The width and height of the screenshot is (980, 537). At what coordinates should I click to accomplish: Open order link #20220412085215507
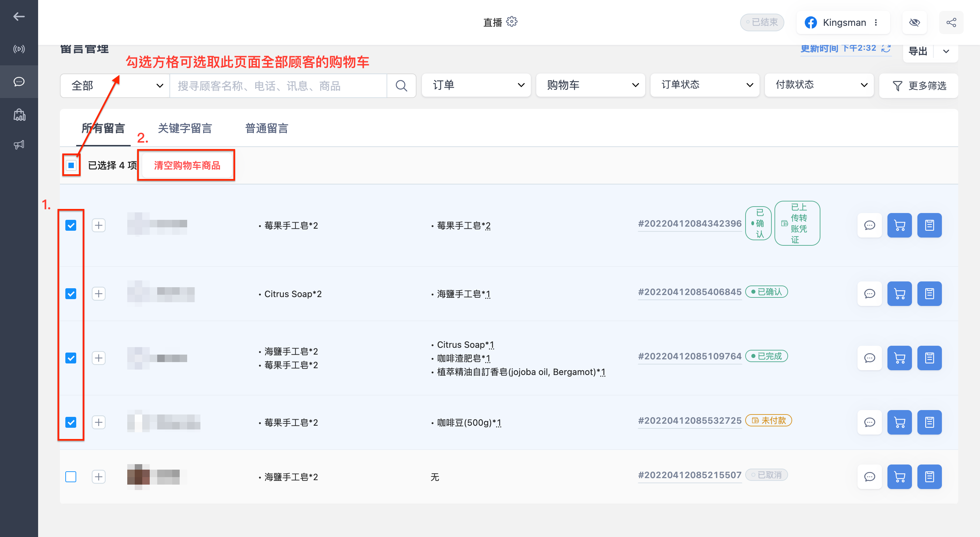(x=690, y=475)
